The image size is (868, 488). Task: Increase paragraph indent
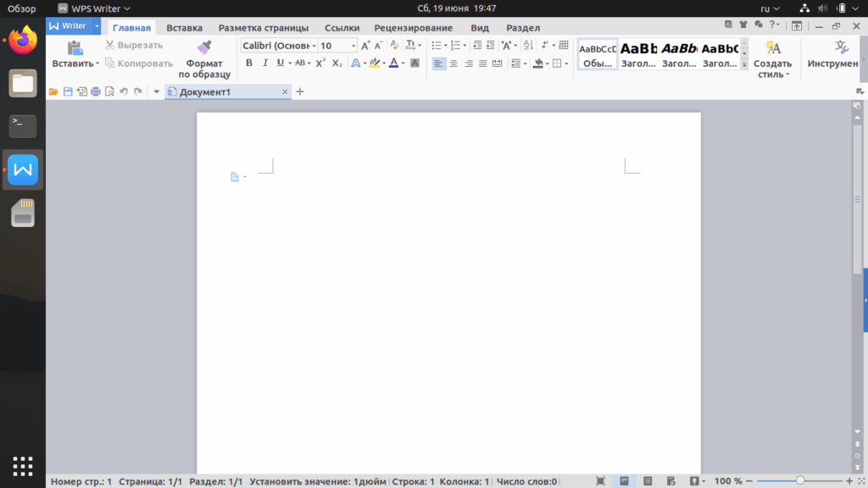point(491,46)
